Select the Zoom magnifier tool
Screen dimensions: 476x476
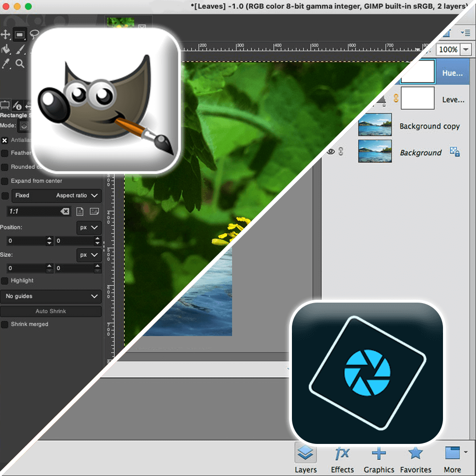(x=20, y=63)
